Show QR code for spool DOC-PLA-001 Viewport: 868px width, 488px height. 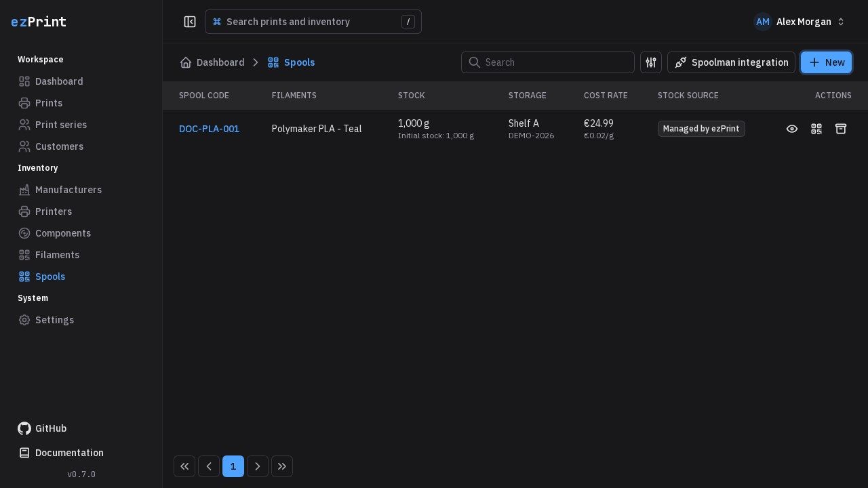[816, 129]
